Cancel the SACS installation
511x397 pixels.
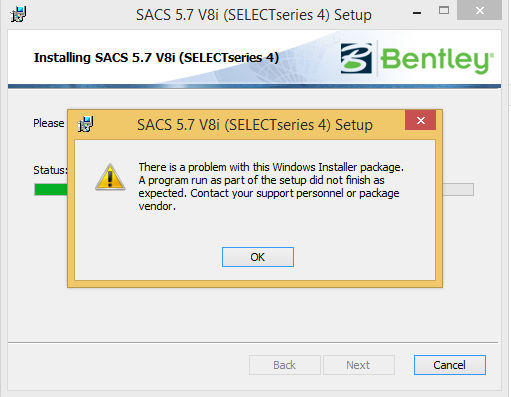tap(450, 365)
